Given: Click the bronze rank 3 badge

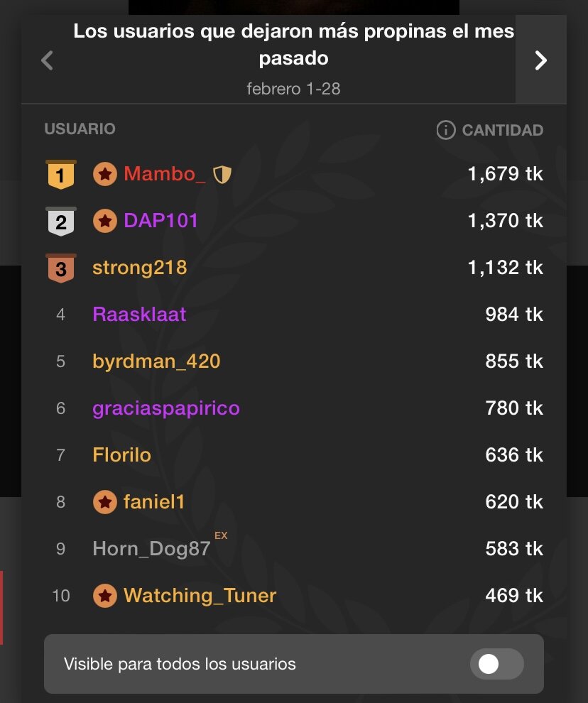Looking at the screenshot, I should tap(61, 268).
